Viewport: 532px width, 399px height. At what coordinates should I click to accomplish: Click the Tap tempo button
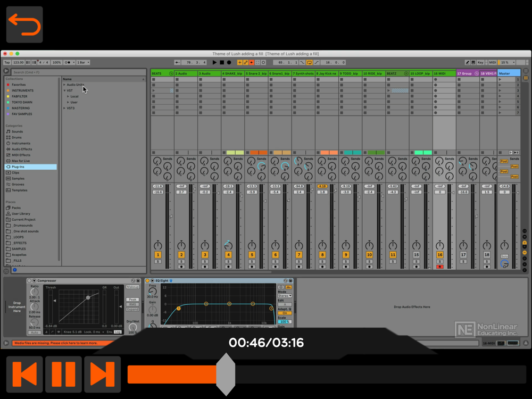[x=7, y=62]
